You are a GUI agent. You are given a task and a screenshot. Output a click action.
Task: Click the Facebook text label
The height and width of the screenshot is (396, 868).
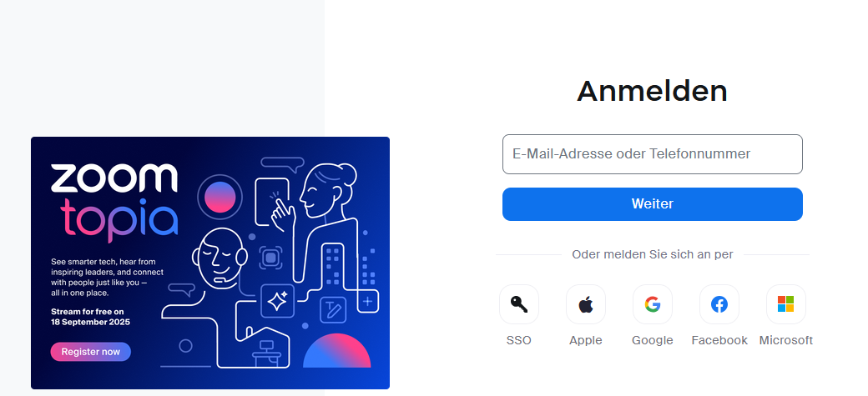(719, 341)
